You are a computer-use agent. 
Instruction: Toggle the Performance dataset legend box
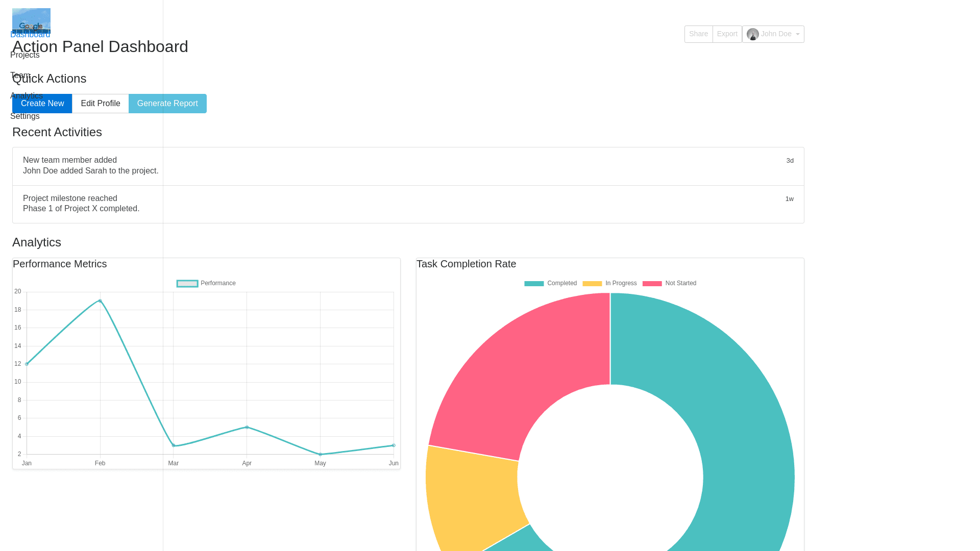pyautogui.click(x=187, y=284)
